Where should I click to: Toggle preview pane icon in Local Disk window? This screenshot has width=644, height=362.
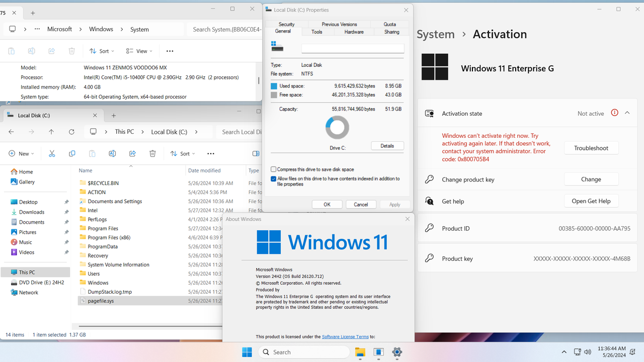coord(256,153)
